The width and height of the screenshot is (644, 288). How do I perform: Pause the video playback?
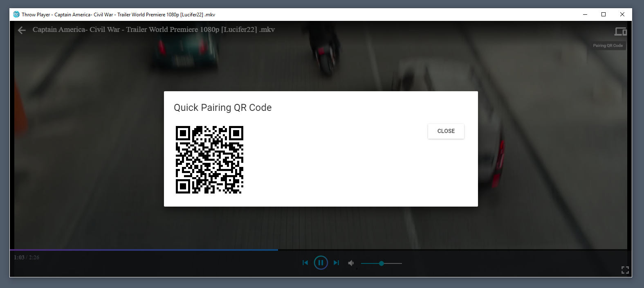(321, 263)
